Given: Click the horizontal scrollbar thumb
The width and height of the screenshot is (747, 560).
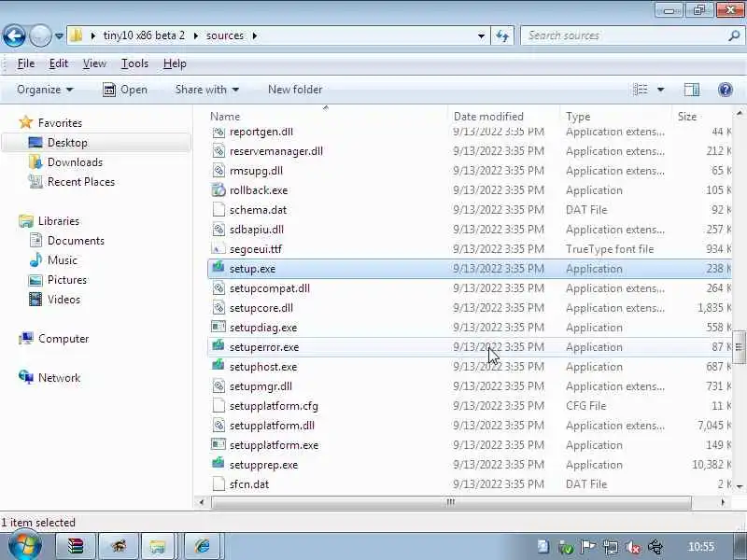Looking at the screenshot, I should tap(451, 502).
